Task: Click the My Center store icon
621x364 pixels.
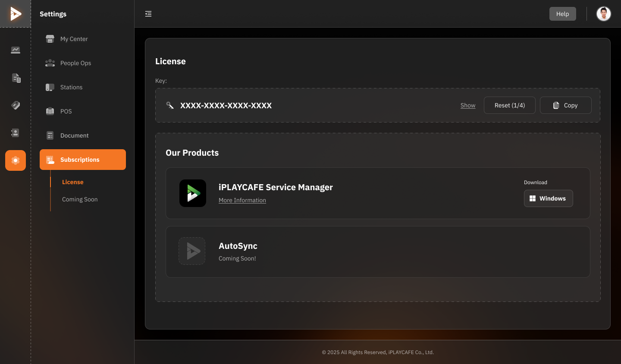Action: coord(50,39)
